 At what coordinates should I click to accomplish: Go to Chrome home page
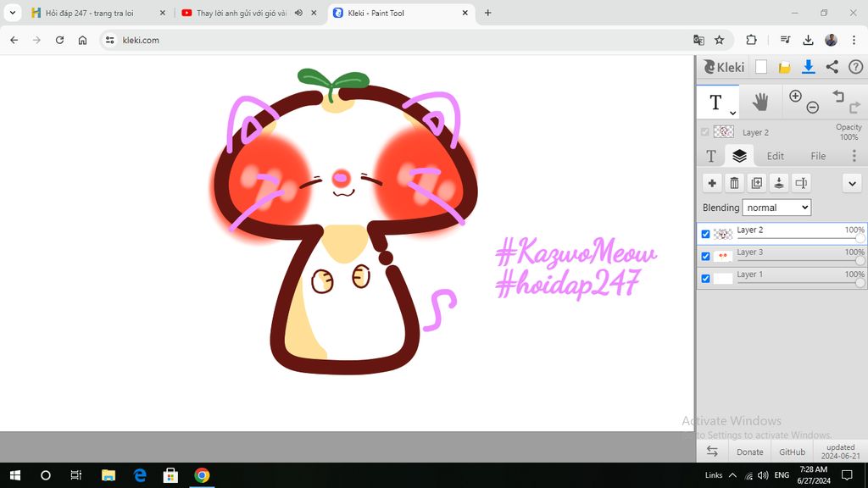[82, 40]
